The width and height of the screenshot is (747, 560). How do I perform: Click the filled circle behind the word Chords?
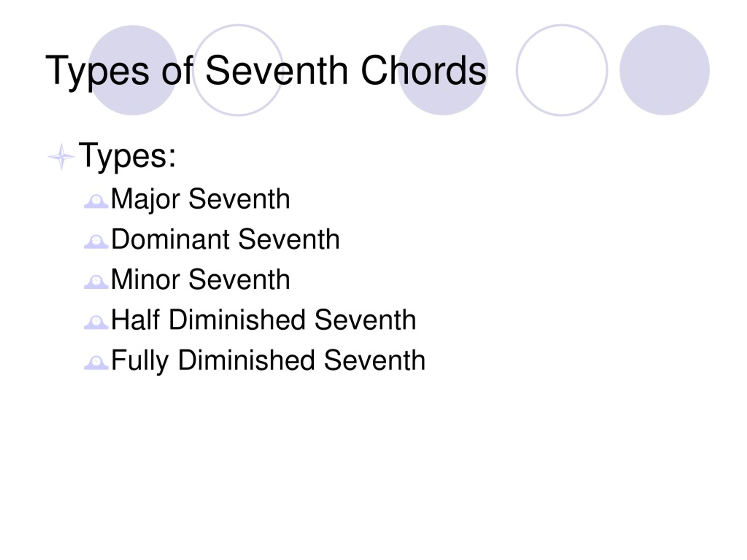point(443,70)
